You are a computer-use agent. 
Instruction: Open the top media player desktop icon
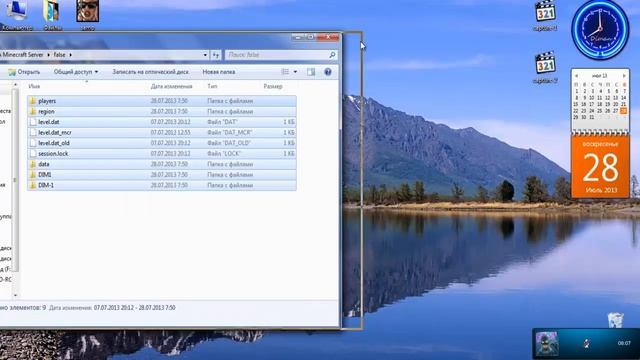point(545,15)
